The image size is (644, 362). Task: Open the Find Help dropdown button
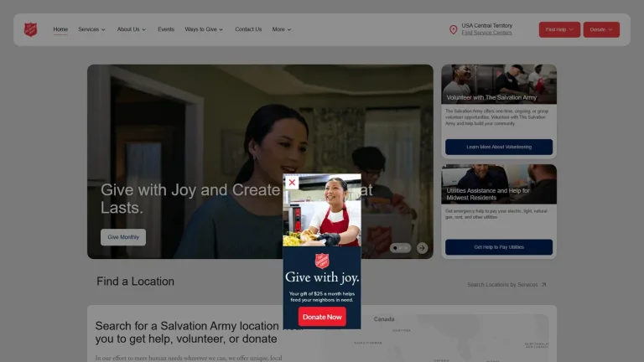[559, 29]
